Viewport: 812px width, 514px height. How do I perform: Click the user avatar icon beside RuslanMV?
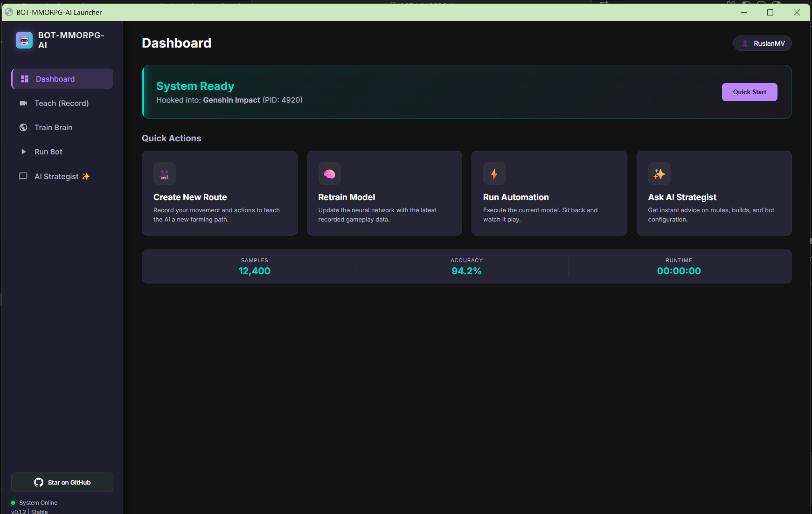point(745,43)
